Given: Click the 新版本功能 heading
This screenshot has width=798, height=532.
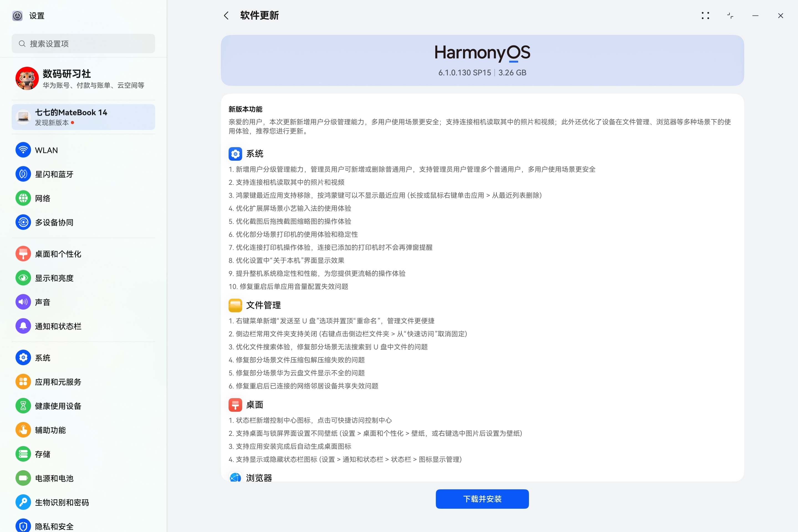Looking at the screenshot, I should [245, 109].
